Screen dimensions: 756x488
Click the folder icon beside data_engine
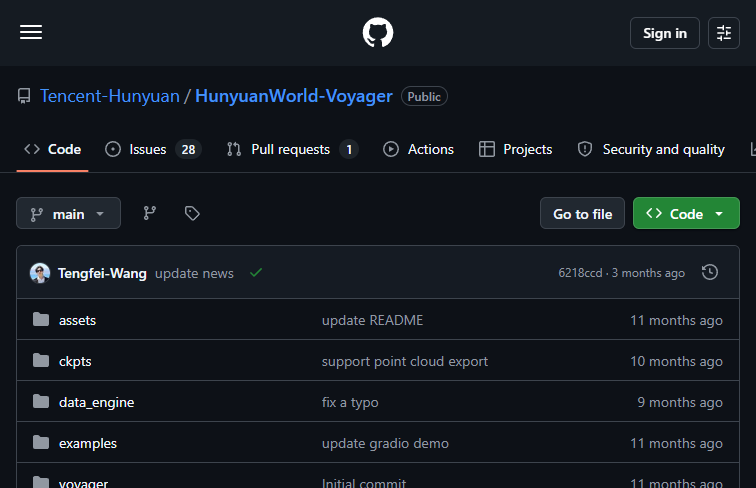(x=41, y=401)
